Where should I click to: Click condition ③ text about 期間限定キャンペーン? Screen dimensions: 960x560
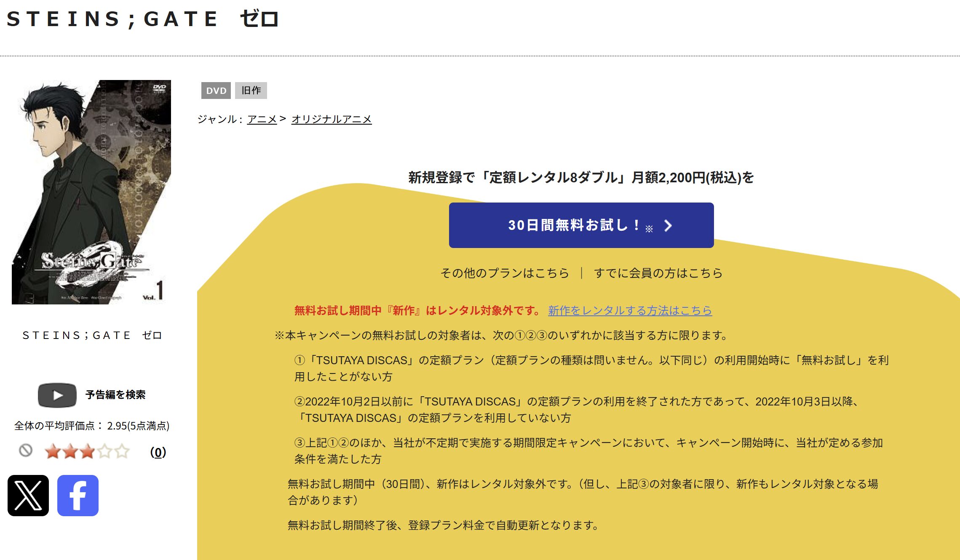[588, 451]
